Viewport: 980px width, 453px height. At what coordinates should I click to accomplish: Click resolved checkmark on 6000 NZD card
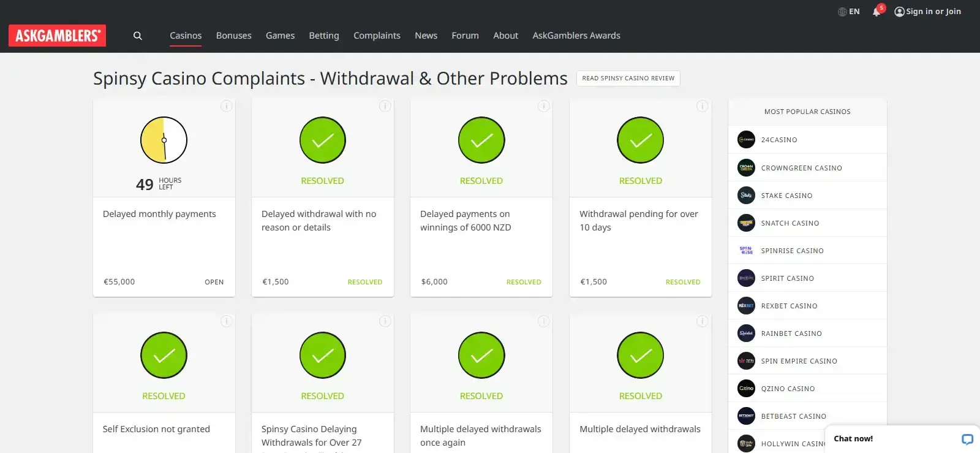481,140
